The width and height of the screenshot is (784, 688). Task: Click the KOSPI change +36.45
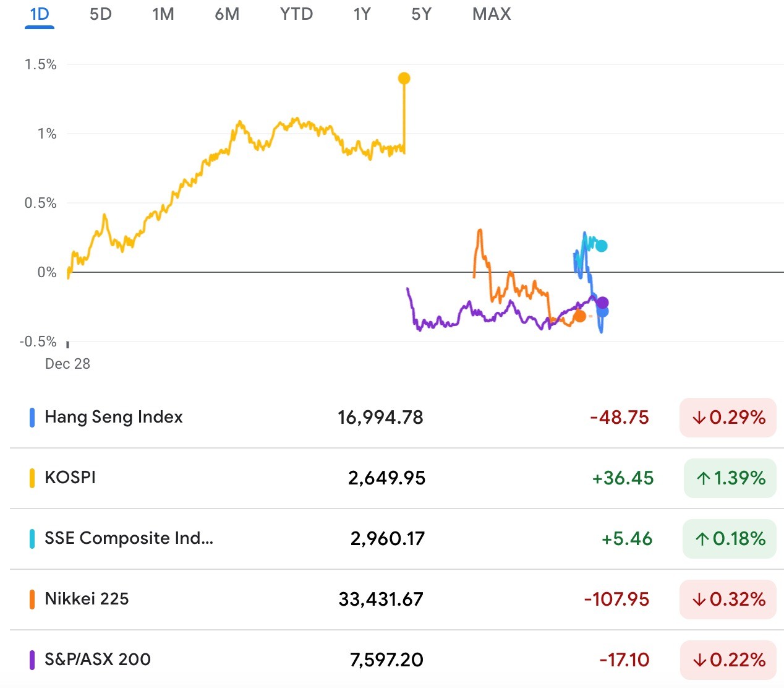click(x=623, y=478)
